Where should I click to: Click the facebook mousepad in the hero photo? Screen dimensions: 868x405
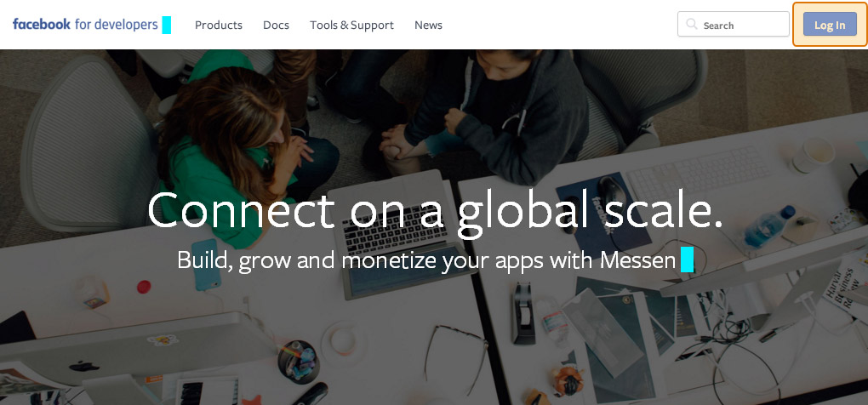[x=603, y=214]
